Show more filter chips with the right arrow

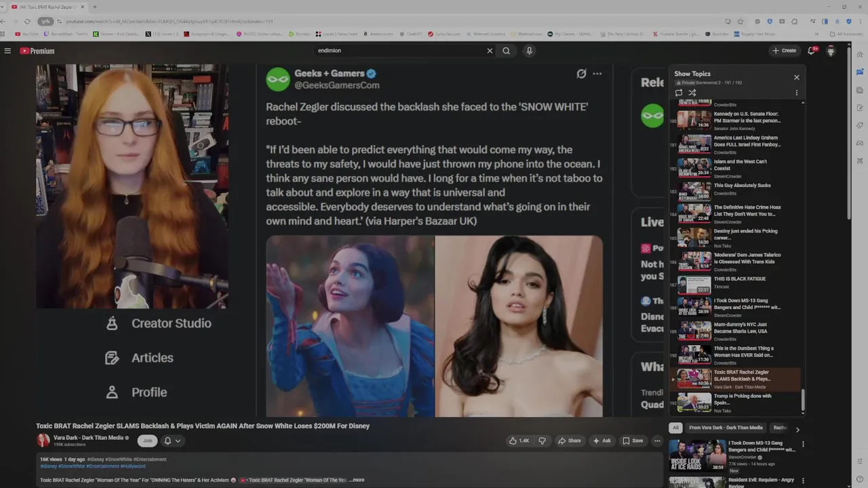point(797,429)
